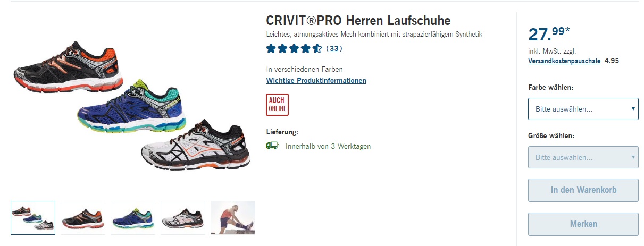
Task: Select the black-orange shoe thumbnail
Action: pos(83,218)
